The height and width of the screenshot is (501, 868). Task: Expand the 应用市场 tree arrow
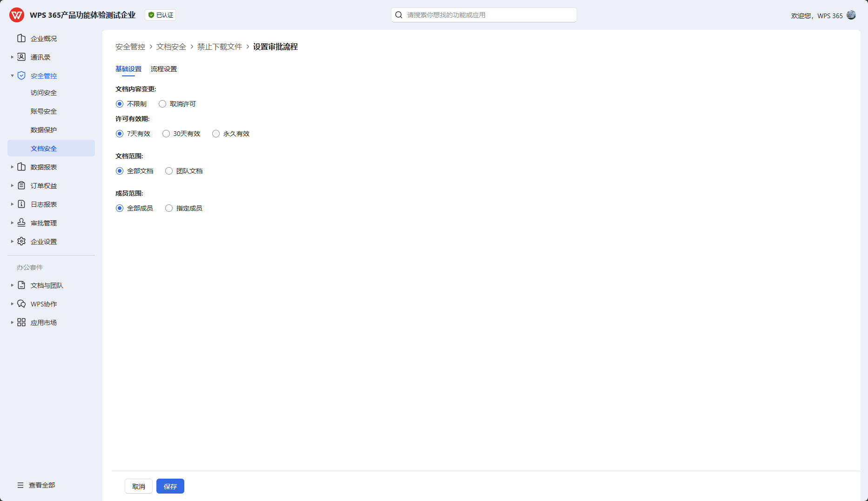click(12, 322)
